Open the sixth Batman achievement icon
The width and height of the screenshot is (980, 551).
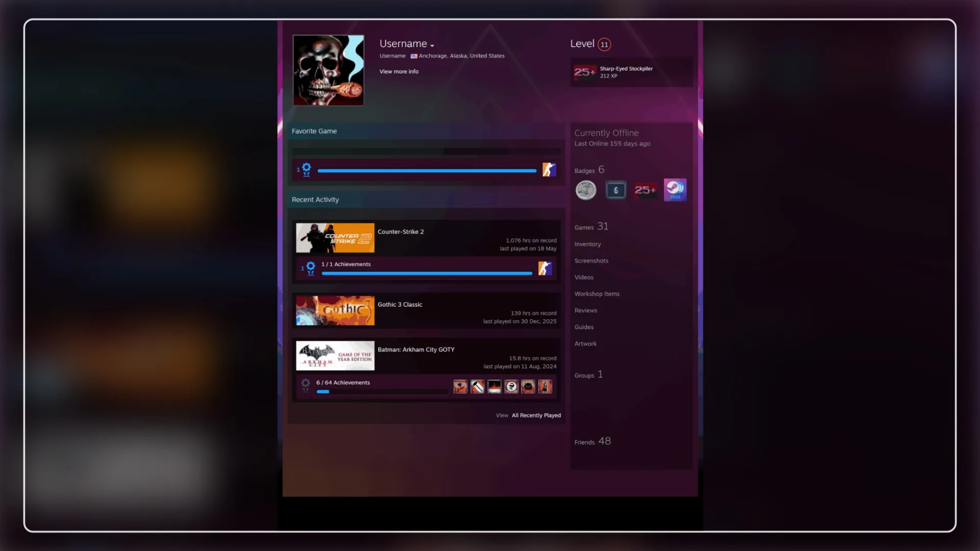click(x=545, y=387)
